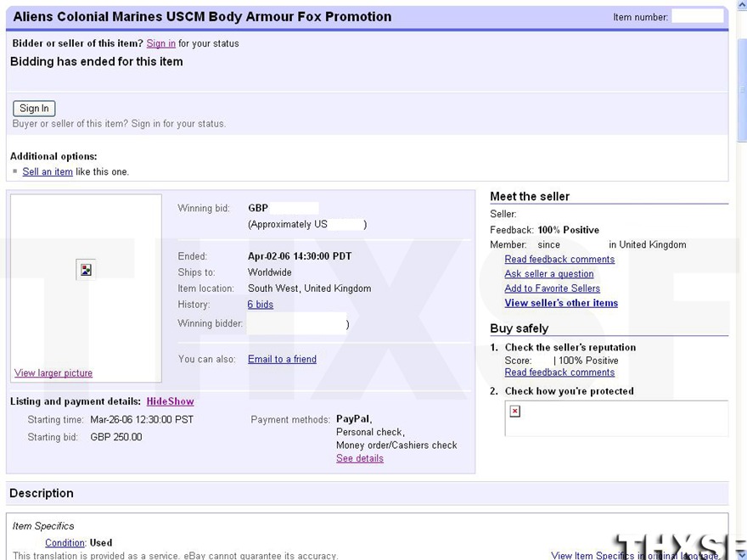Open payment methods 'See details' link
The width and height of the screenshot is (747, 560).
(x=360, y=458)
